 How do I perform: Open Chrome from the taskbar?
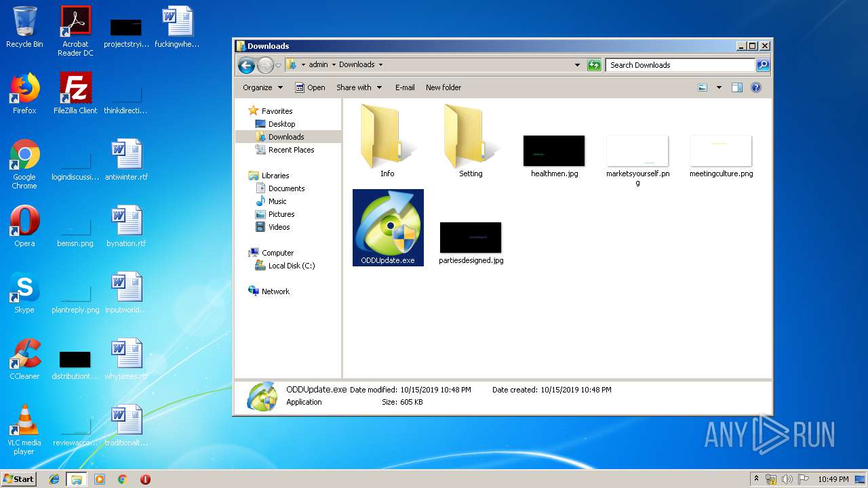pyautogui.click(x=122, y=479)
